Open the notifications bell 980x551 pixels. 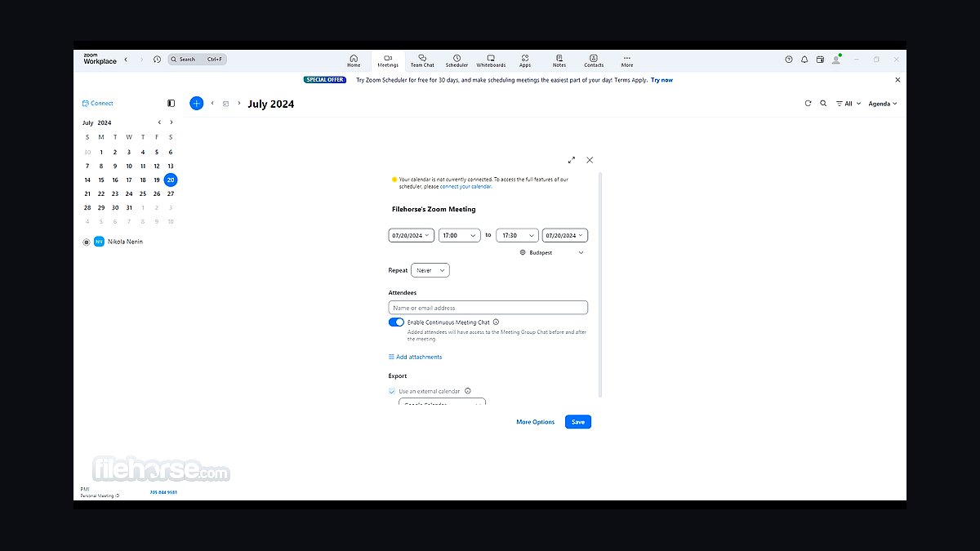click(804, 60)
